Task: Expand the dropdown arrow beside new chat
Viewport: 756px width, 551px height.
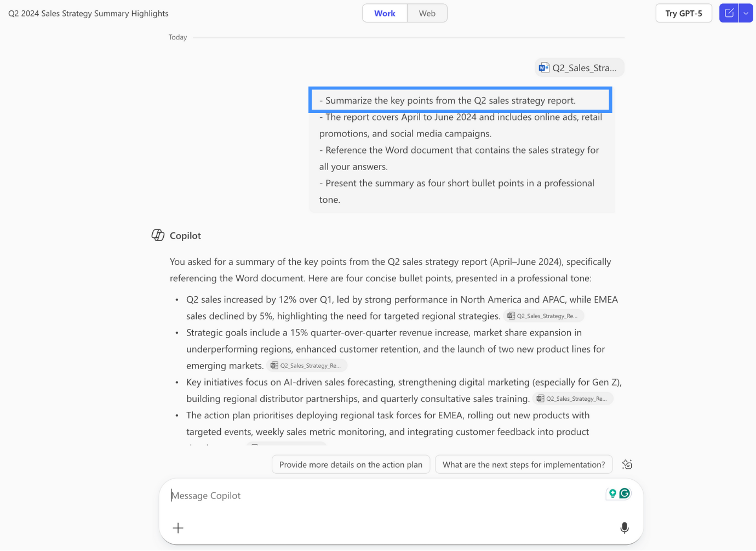Action: tap(746, 13)
